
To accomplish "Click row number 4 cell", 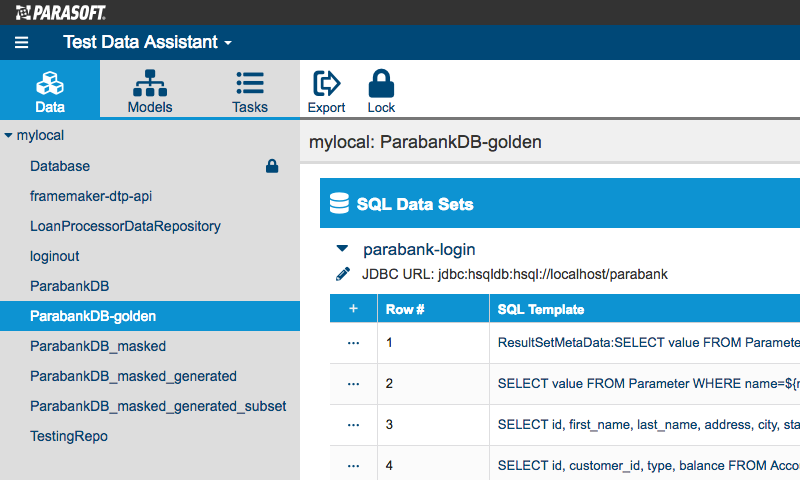I will pos(433,463).
